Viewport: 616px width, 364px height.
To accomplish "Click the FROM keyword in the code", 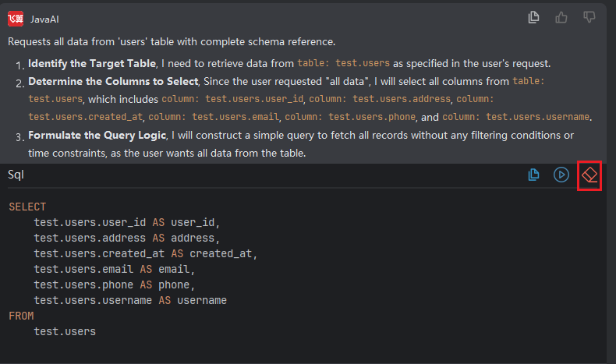I will pyautogui.click(x=21, y=316).
